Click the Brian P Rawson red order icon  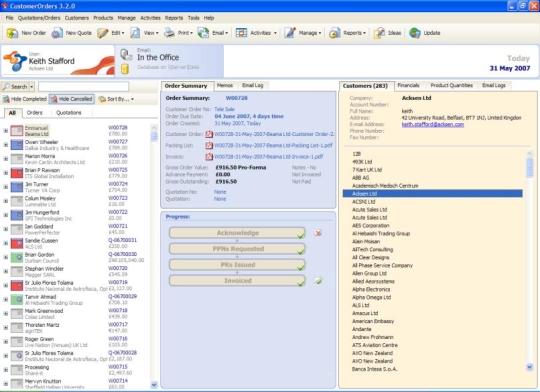click(17, 173)
